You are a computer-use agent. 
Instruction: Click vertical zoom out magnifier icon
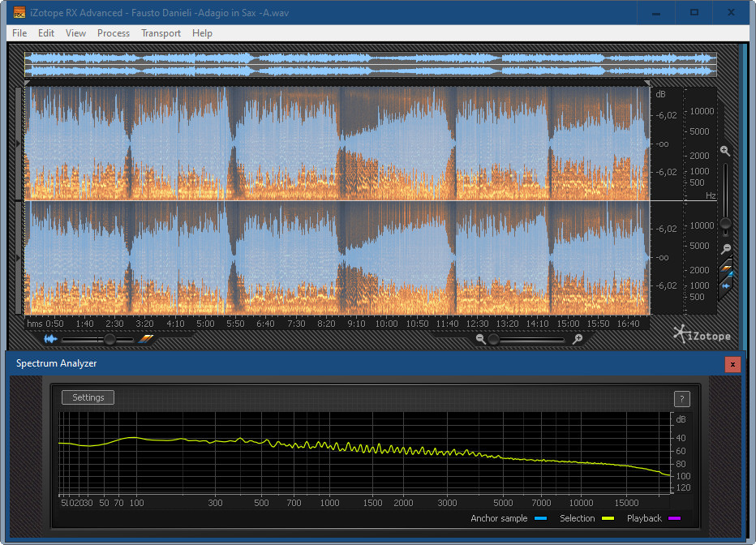726,249
